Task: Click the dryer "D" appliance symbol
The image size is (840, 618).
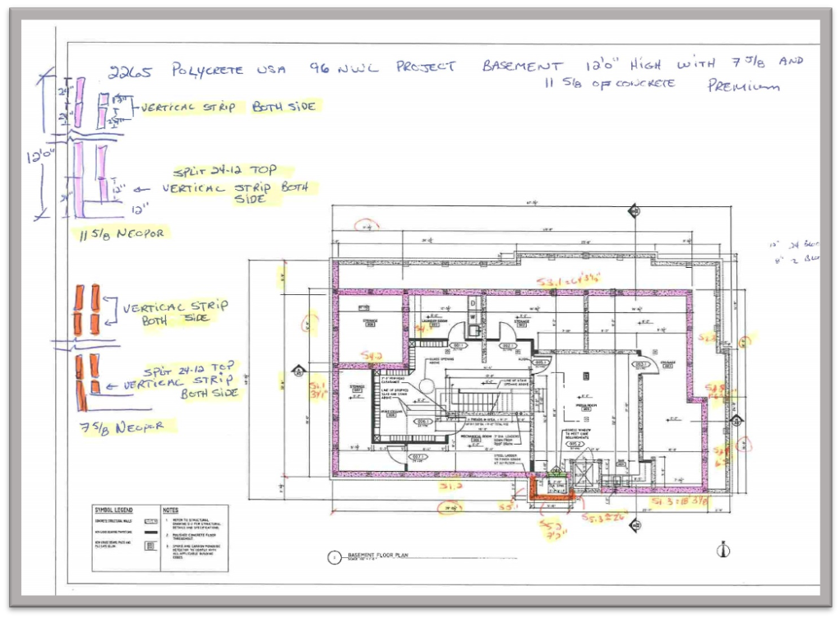Action: point(473,302)
